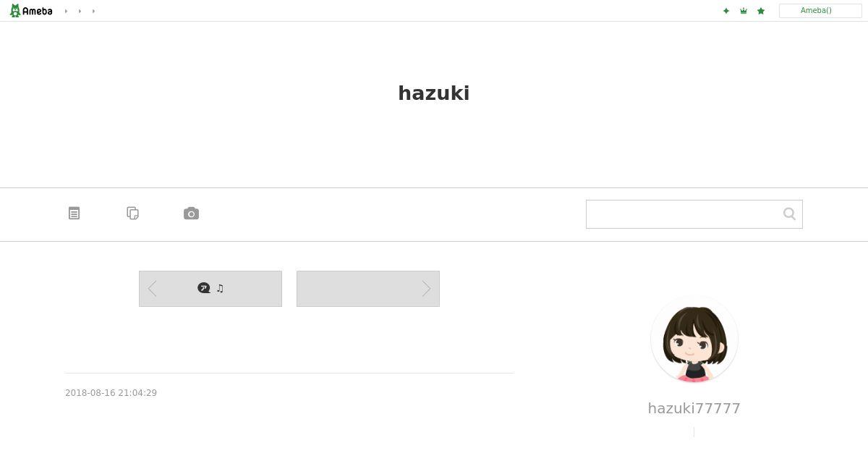The width and height of the screenshot is (868, 456).
Task: Click the 2018-08-16 21:04:29 post timestamp
Action: tap(111, 393)
